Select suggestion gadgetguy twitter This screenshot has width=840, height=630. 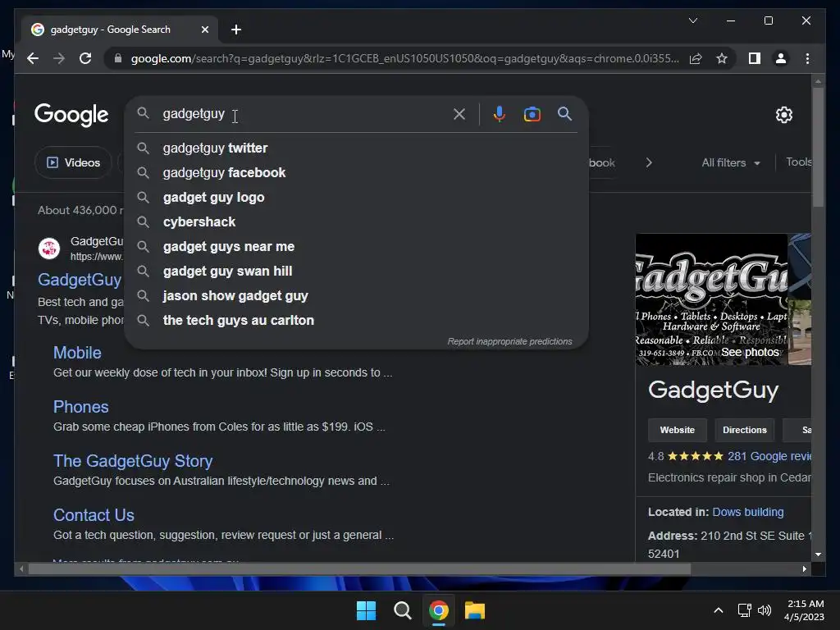pyautogui.click(x=356, y=148)
